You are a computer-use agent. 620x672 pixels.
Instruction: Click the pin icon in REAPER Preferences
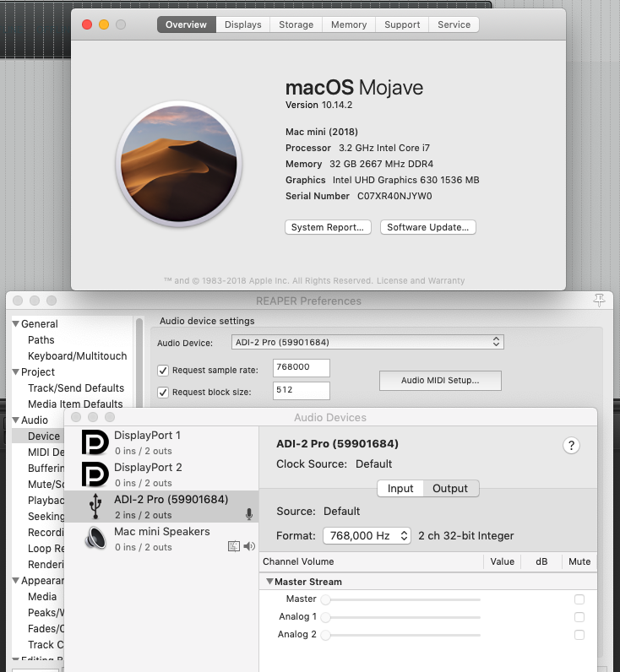(x=599, y=301)
